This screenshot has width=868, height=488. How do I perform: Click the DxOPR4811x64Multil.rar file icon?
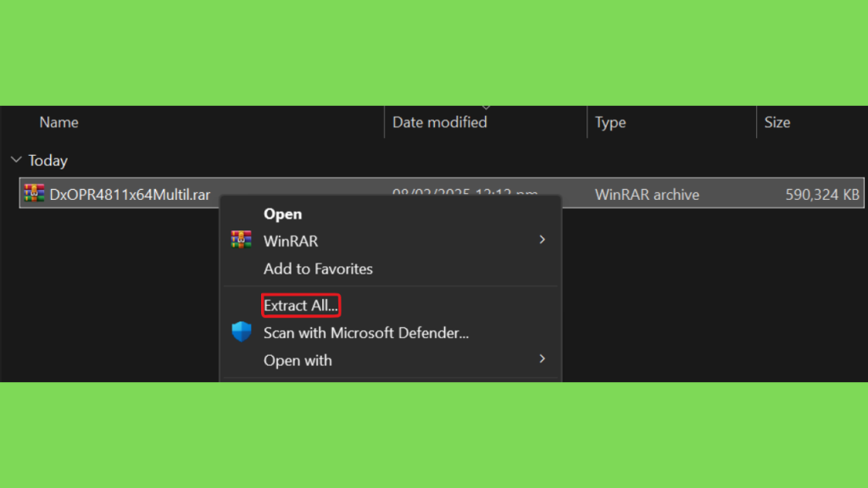[x=34, y=193]
